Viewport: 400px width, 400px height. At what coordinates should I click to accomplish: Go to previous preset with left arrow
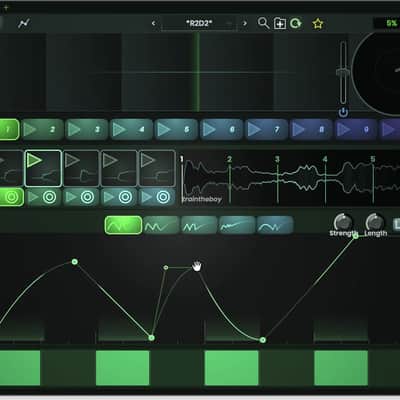click(x=153, y=23)
